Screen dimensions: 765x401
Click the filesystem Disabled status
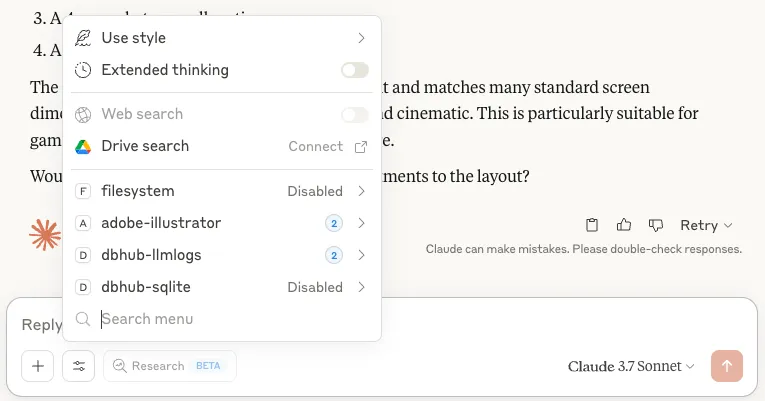[x=315, y=191]
